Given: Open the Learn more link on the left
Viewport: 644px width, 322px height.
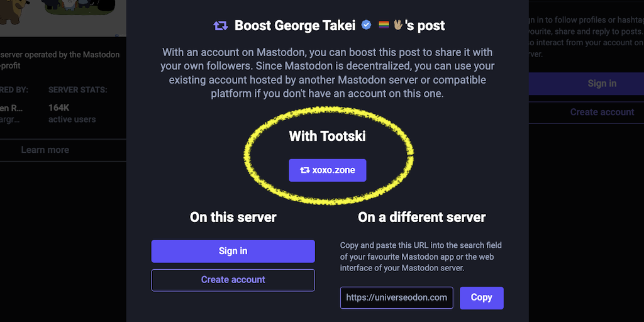Looking at the screenshot, I should (x=45, y=150).
